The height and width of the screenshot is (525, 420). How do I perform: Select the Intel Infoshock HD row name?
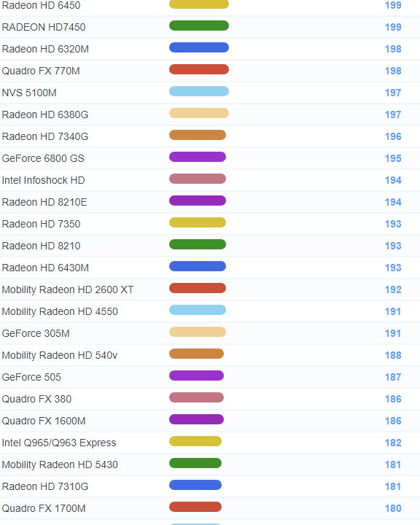(43, 180)
